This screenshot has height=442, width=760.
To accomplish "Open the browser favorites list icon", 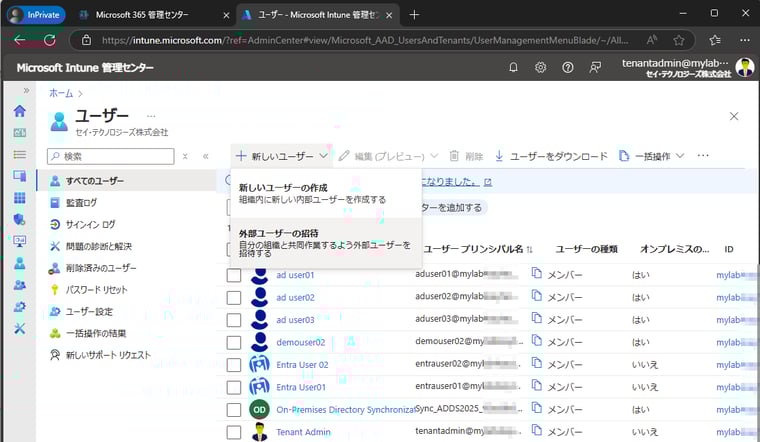I will [715, 40].
